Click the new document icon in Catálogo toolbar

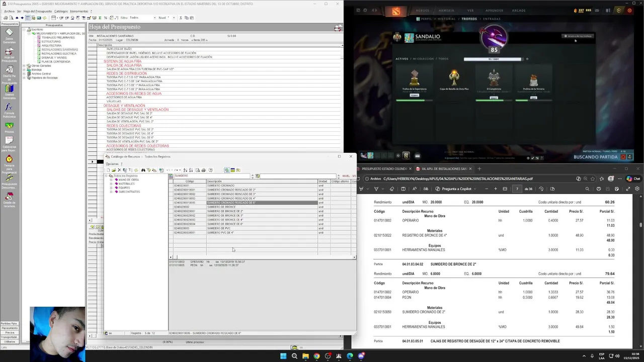(x=108, y=170)
